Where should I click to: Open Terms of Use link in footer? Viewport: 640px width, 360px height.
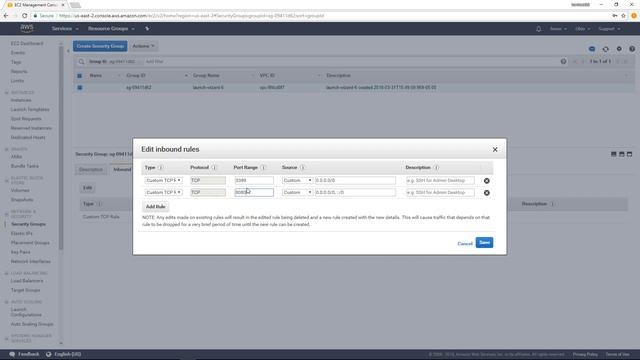point(617,354)
